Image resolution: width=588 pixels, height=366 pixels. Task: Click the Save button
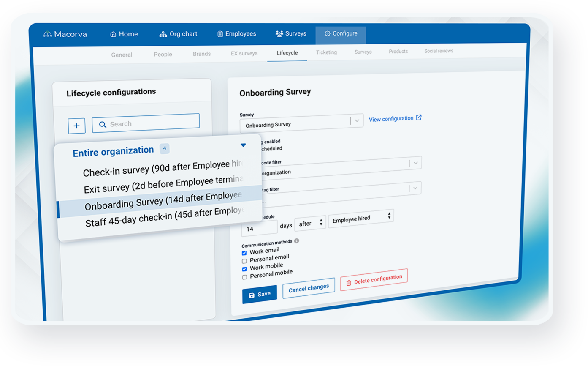pyautogui.click(x=259, y=294)
